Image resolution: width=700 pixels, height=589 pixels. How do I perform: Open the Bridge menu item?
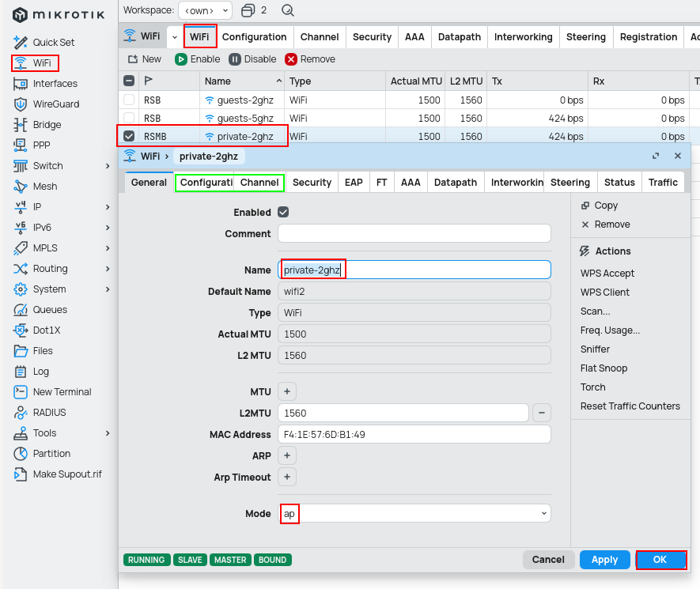coord(37,124)
